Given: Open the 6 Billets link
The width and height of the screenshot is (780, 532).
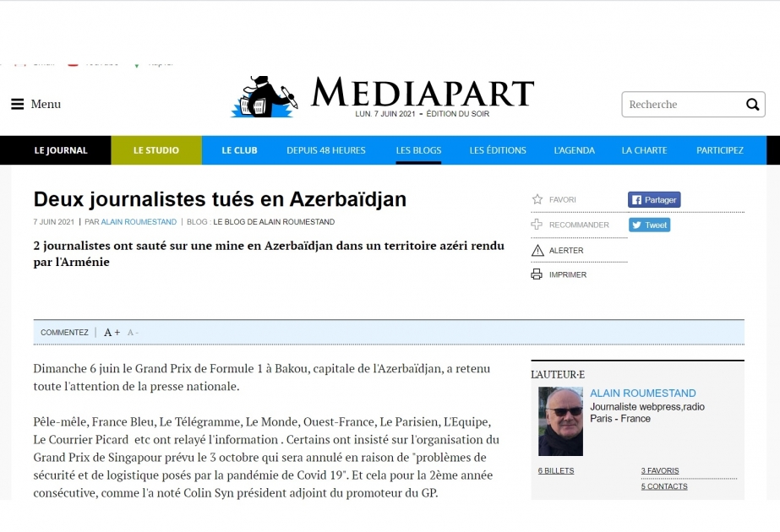Looking at the screenshot, I should click(556, 470).
